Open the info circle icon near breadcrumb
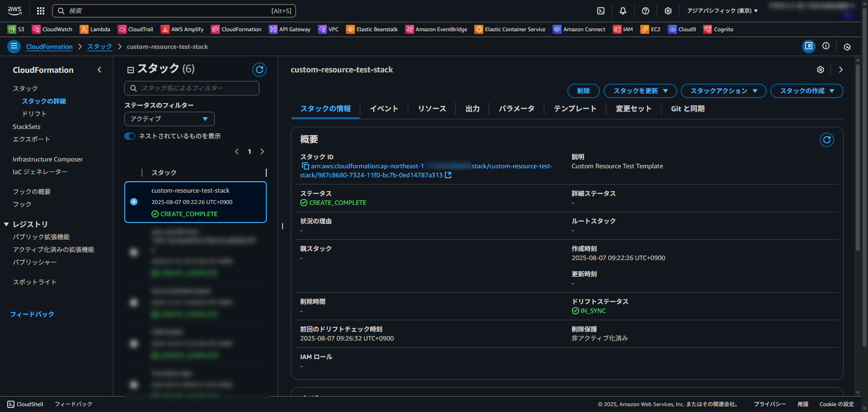Screen dimensions: 868x412 point(826,46)
